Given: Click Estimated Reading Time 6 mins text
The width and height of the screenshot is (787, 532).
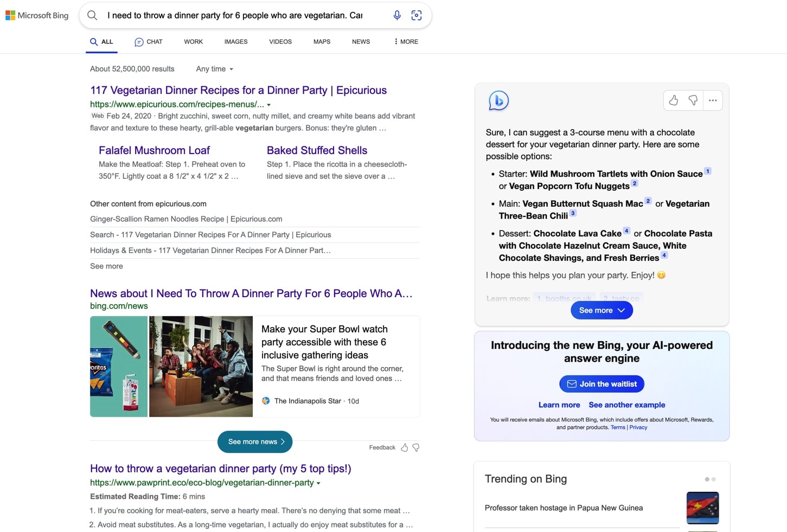Looking at the screenshot, I should click(x=148, y=497).
